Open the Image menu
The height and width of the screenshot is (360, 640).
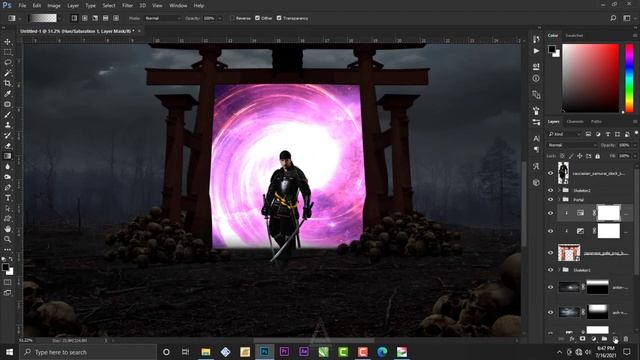point(54,6)
